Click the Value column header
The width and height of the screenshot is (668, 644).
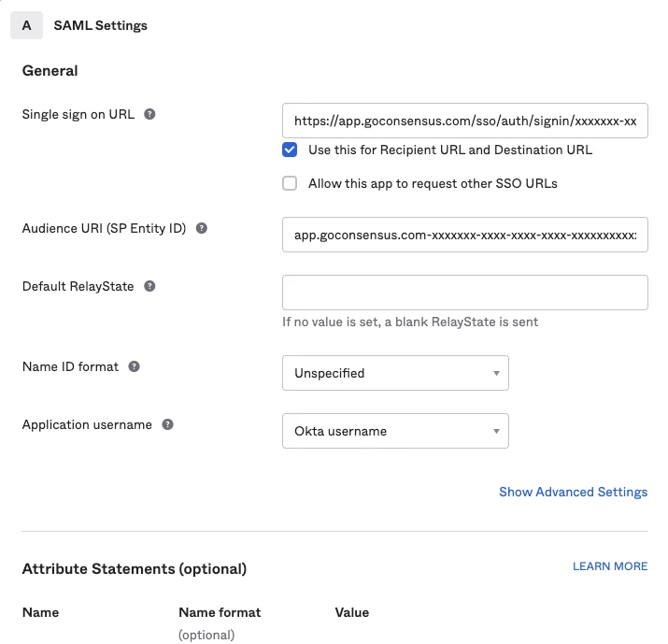click(351, 613)
